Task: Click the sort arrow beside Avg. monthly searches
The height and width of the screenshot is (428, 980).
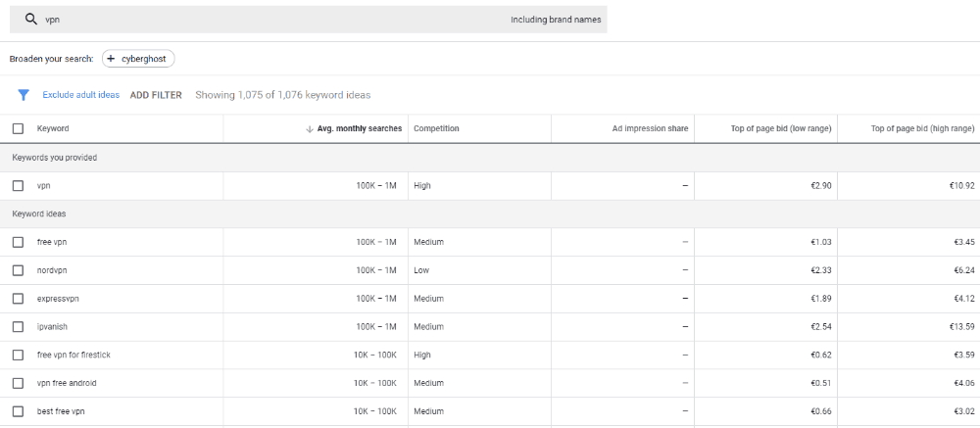Action: click(x=309, y=128)
